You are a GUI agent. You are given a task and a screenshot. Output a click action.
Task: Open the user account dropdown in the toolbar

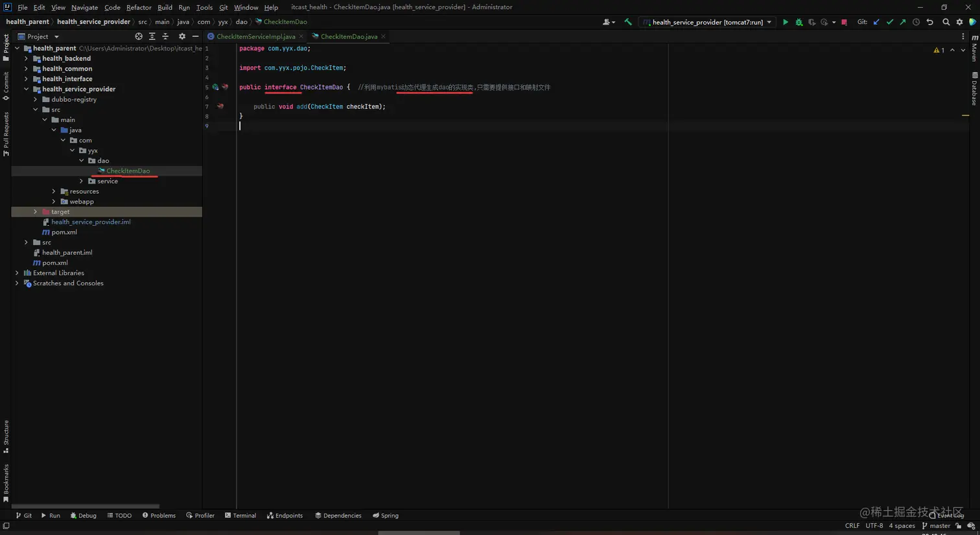click(x=609, y=22)
